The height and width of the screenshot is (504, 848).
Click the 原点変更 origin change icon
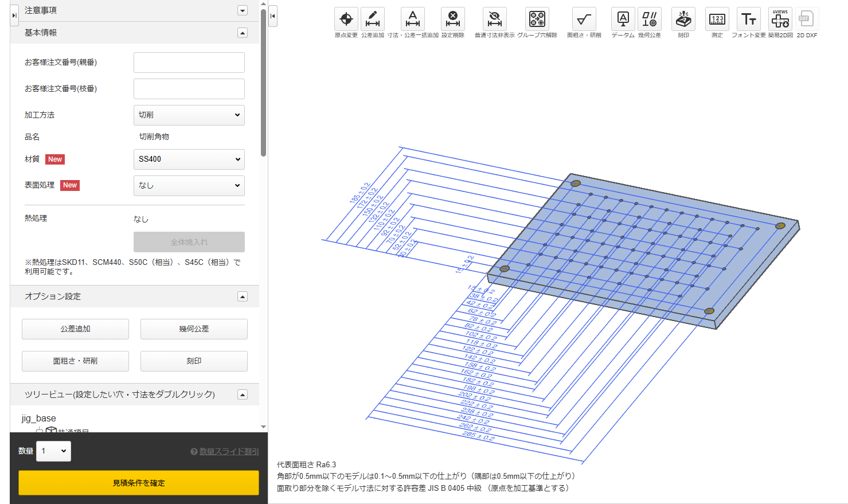point(346,19)
